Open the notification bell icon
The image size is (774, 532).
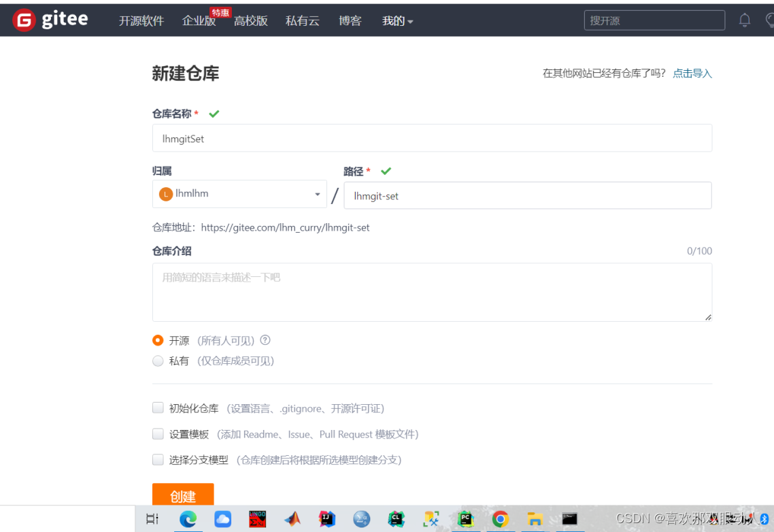[x=744, y=20]
